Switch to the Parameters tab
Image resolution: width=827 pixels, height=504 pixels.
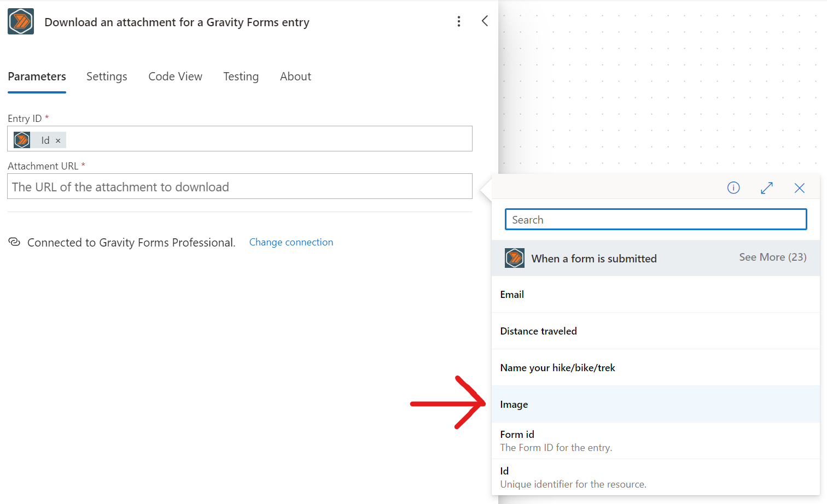(37, 77)
